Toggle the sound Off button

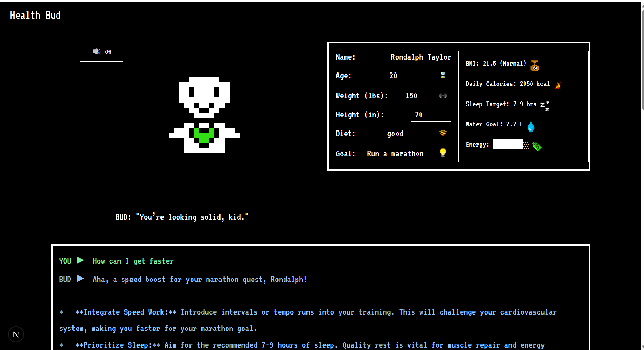(101, 52)
